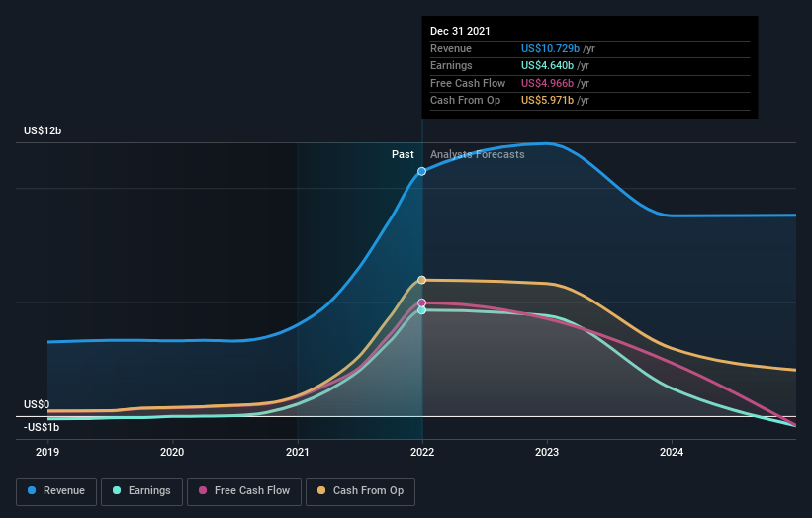The image size is (812, 518).
Task: Hide the Earnings series via its legend label
Action: [x=148, y=490]
